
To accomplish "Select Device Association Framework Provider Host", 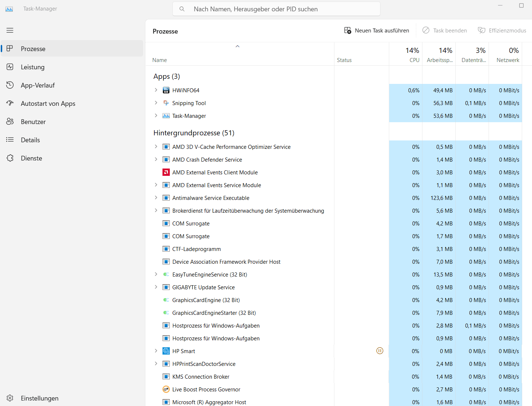I will pyautogui.click(x=334, y=262).
